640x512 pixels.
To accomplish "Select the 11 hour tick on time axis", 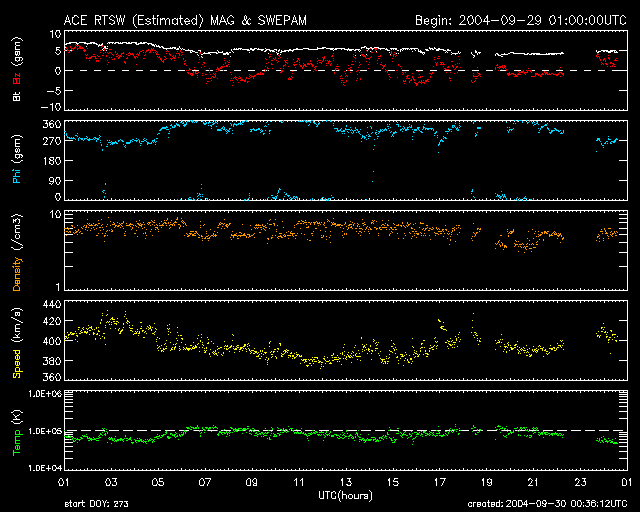I will [x=298, y=483].
